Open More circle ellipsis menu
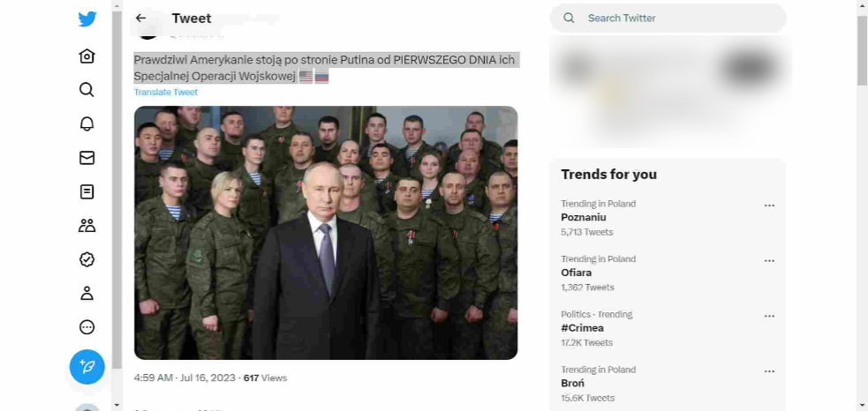 pyautogui.click(x=87, y=327)
